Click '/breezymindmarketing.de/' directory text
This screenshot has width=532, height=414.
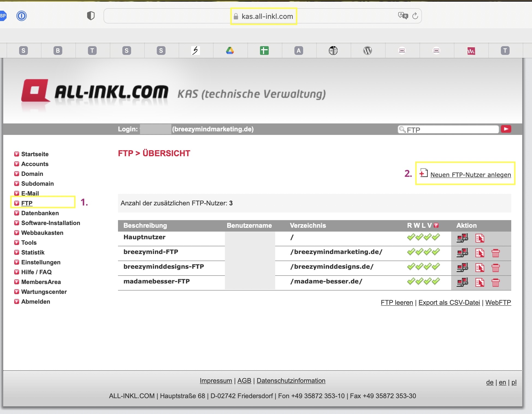coord(336,252)
